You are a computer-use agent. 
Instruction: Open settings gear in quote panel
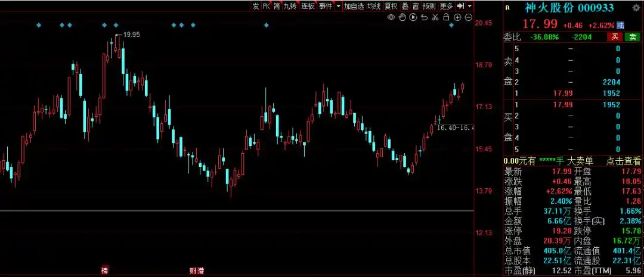(x=636, y=8)
